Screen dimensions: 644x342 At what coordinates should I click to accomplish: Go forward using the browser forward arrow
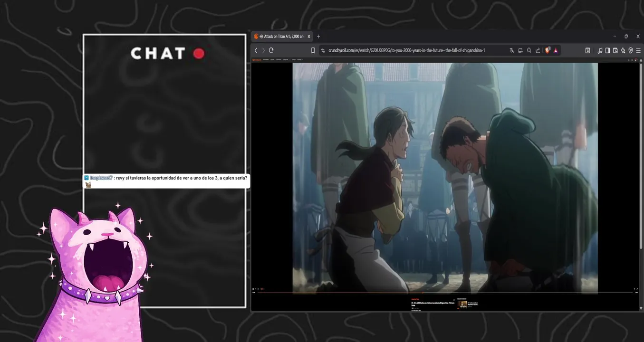[x=263, y=50]
